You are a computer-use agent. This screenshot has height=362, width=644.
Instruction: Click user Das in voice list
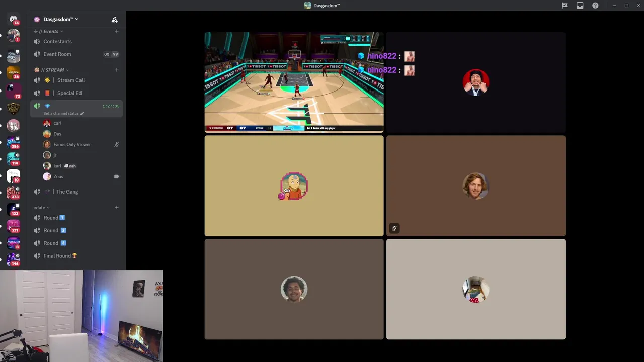tap(83, 134)
